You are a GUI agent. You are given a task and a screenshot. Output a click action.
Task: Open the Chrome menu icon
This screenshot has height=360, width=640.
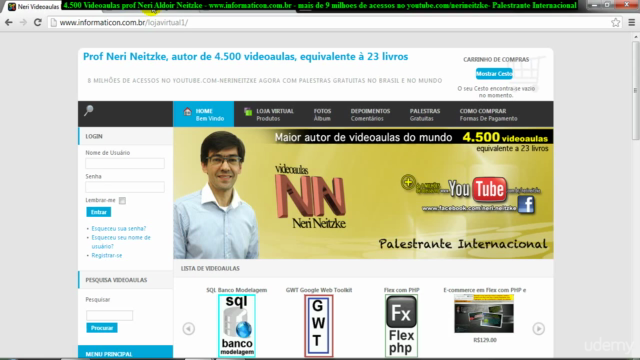pos(631,22)
